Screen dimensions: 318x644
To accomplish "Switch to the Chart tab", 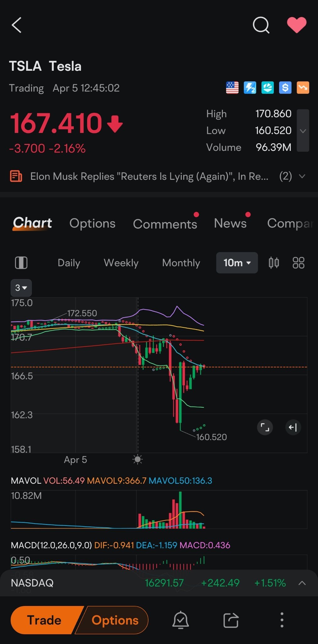I will pos(32,223).
